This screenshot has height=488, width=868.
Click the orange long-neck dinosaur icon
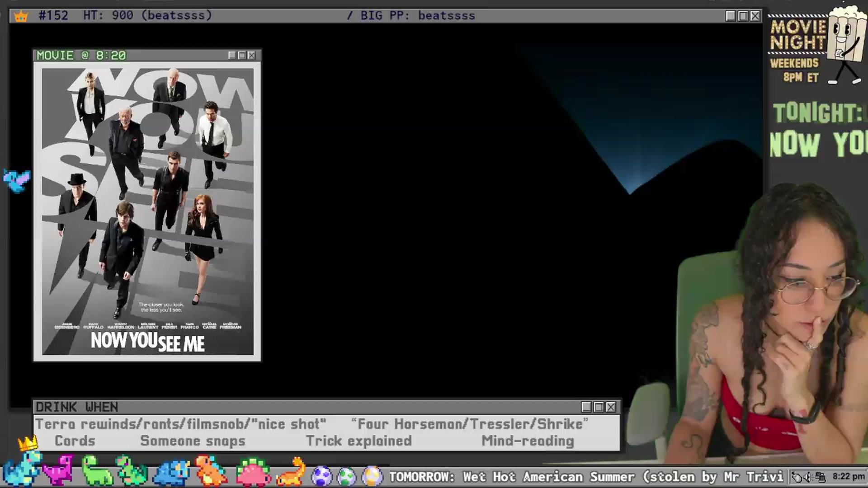(291, 471)
